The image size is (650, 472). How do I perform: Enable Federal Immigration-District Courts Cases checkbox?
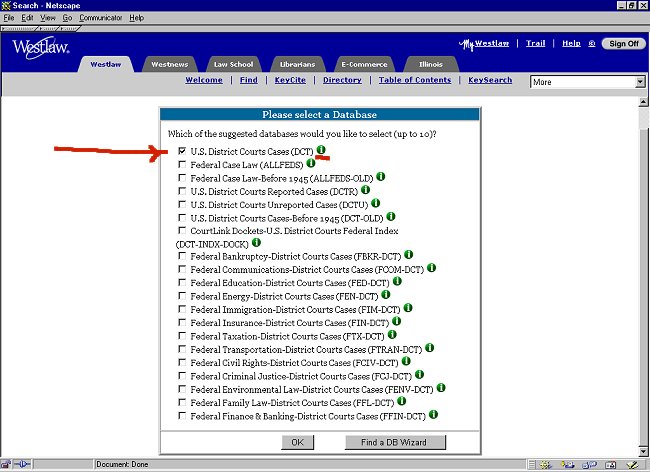(182, 309)
